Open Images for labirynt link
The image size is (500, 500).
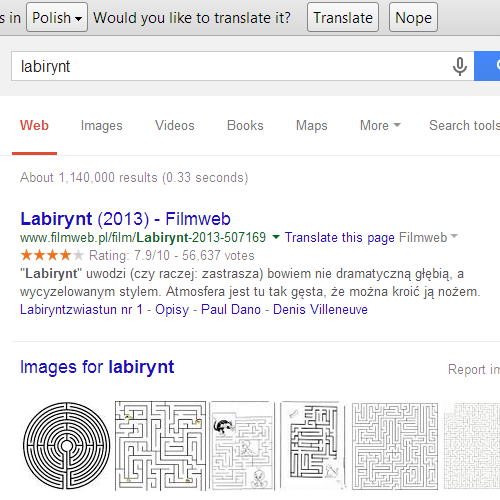tap(97, 367)
